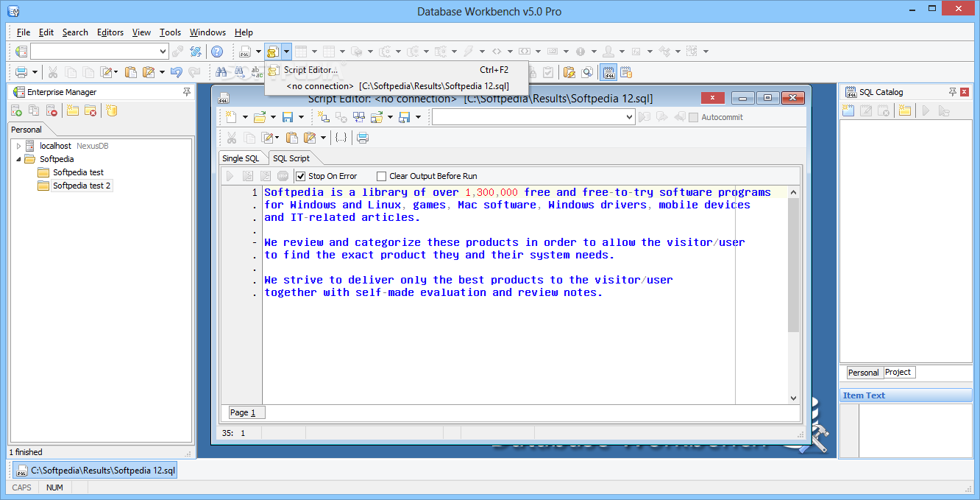Close the SQL Catalog panel
The height and width of the screenshot is (500, 980).
(x=965, y=92)
